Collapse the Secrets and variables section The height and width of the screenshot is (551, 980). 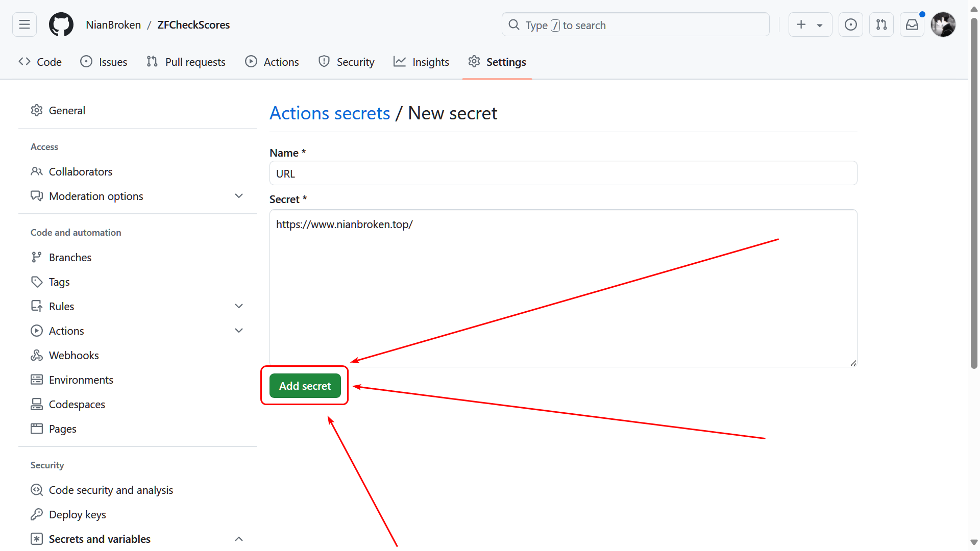coord(238,539)
